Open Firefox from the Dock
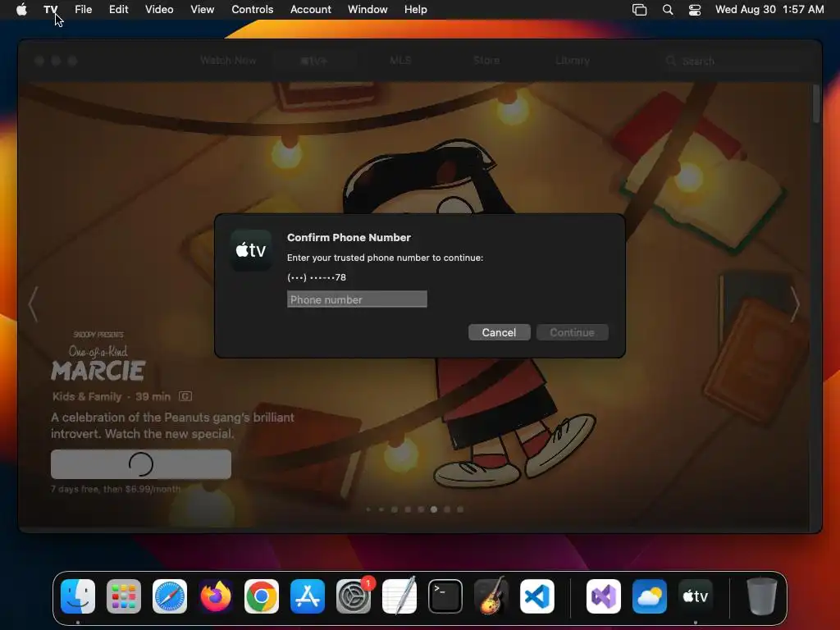 click(216, 596)
